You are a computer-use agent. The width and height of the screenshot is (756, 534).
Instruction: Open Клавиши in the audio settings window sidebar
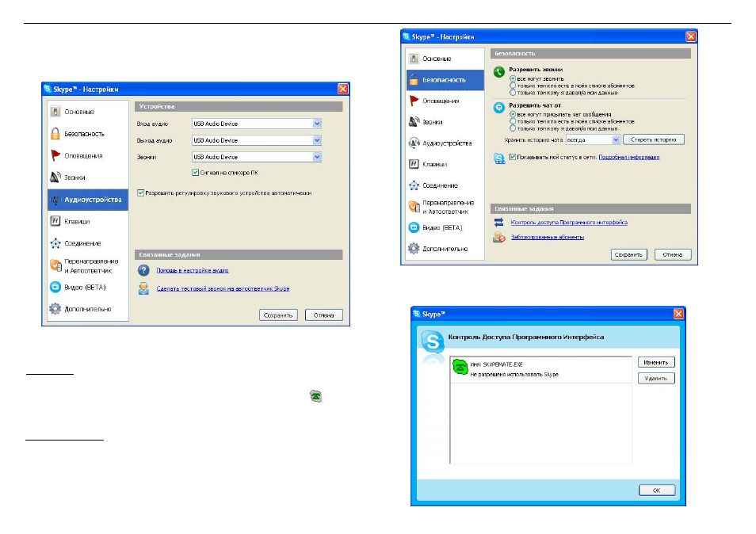(x=88, y=221)
